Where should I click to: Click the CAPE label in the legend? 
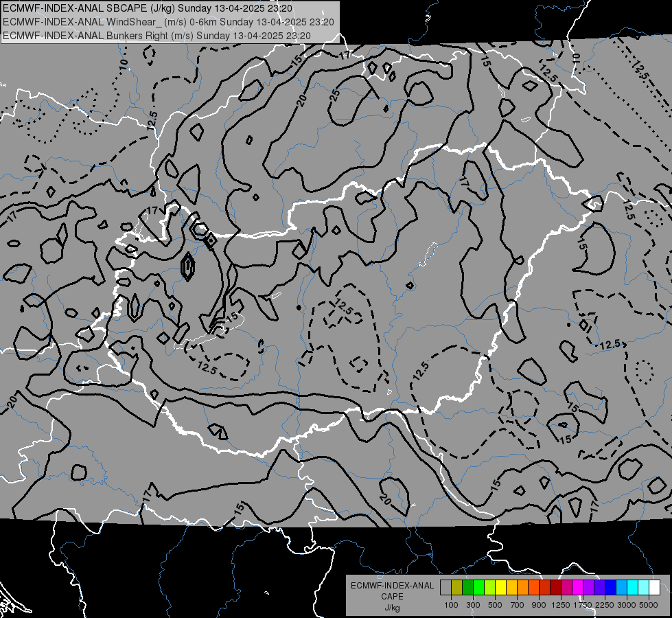[x=392, y=597]
